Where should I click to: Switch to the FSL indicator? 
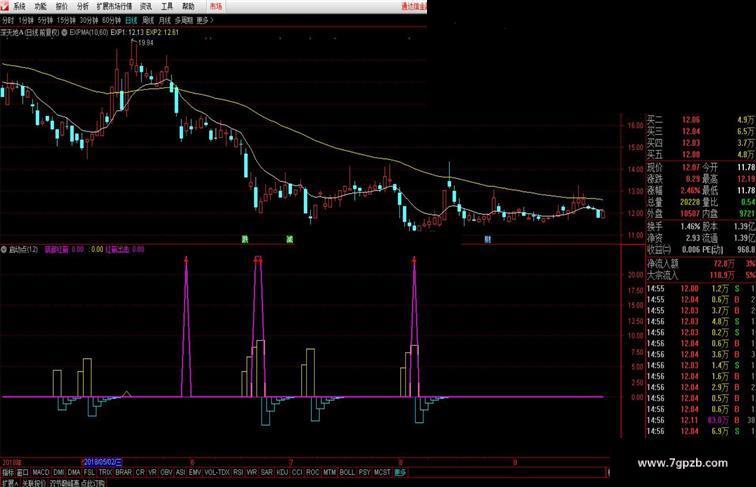click(89, 473)
